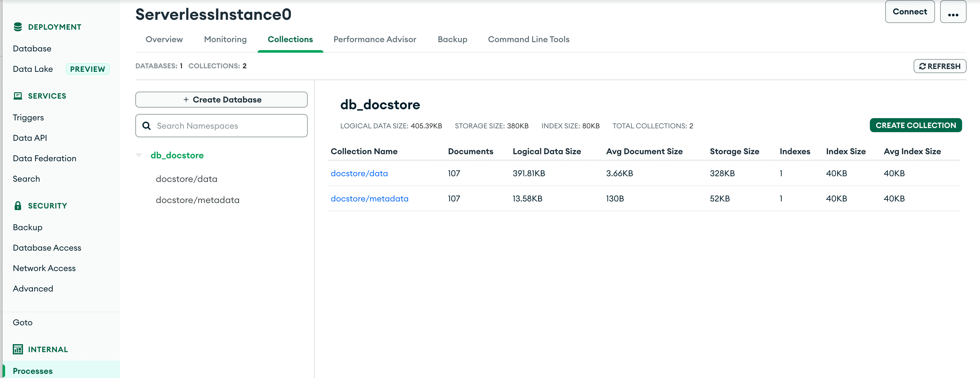Click the Services section icon

tap(18, 96)
